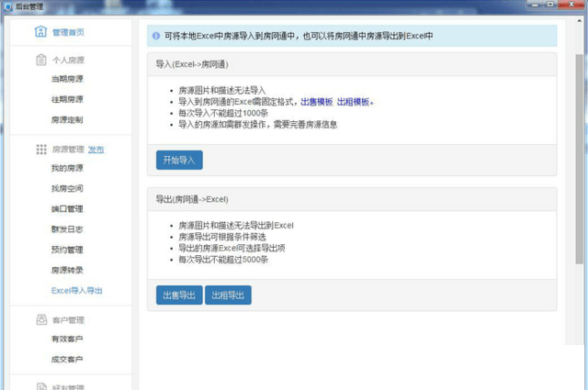The width and height of the screenshot is (588, 390).
Task: Click the 导出(房网通->Excel) panel header
Action: click(x=352, y=199)
